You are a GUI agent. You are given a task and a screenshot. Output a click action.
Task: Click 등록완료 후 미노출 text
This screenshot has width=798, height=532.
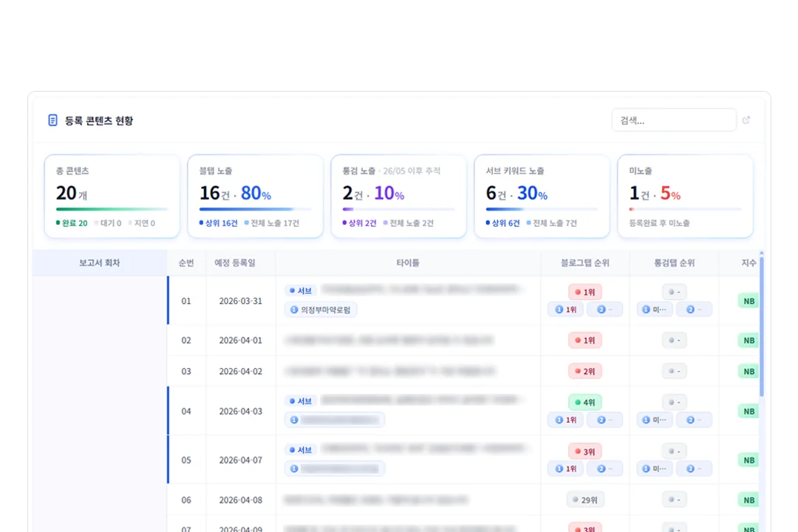click(659, 223)
